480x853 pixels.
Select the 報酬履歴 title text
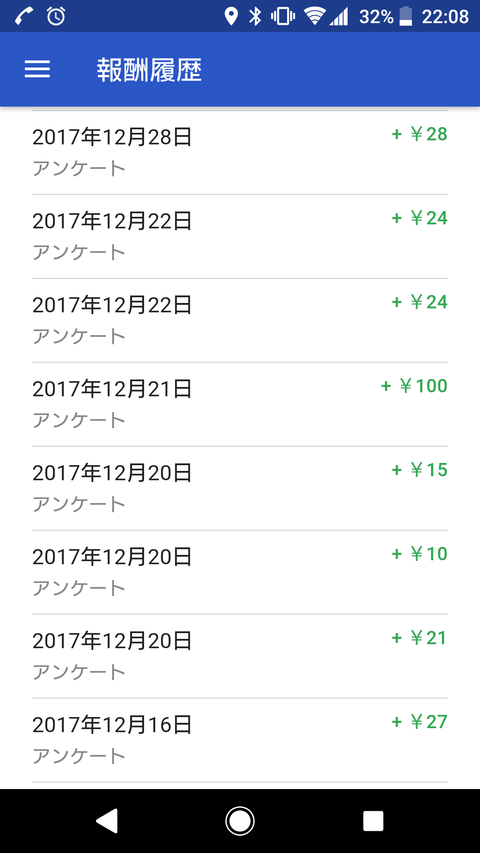pyautogui.click(x=149, y=70)
